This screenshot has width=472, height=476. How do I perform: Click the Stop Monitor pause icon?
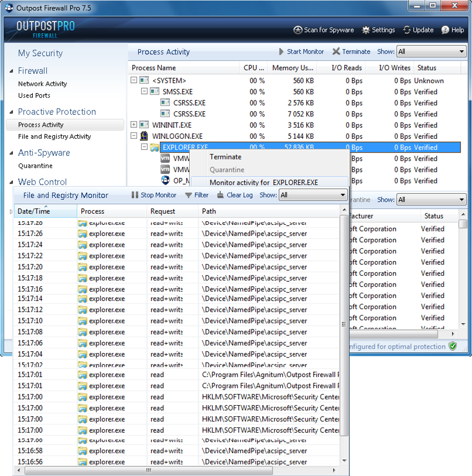point(135,195)
